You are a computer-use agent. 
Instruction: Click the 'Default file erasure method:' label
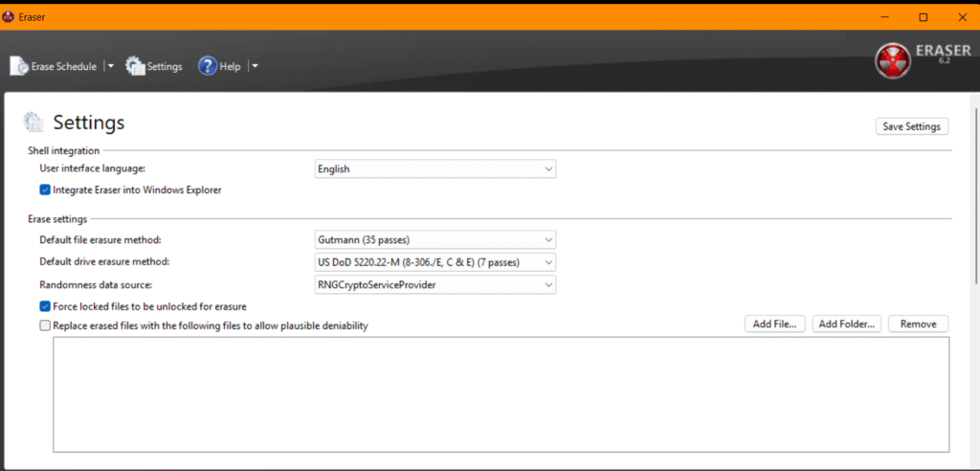[x=100, y=239]
